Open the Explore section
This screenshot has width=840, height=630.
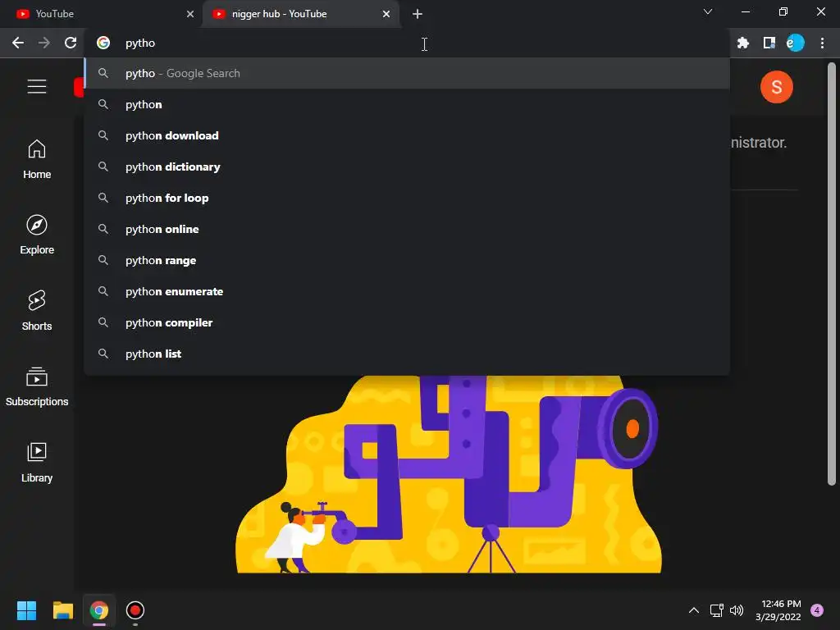coord(37,235)
